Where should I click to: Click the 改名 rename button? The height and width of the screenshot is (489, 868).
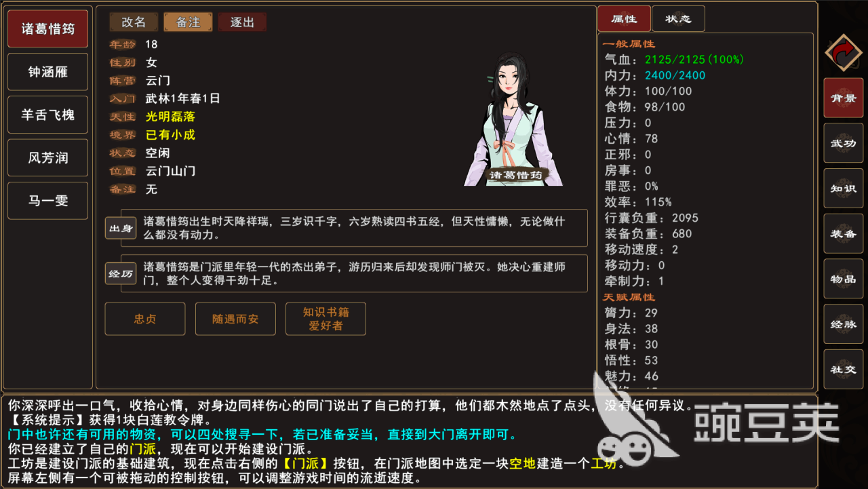tap(134, 22)
